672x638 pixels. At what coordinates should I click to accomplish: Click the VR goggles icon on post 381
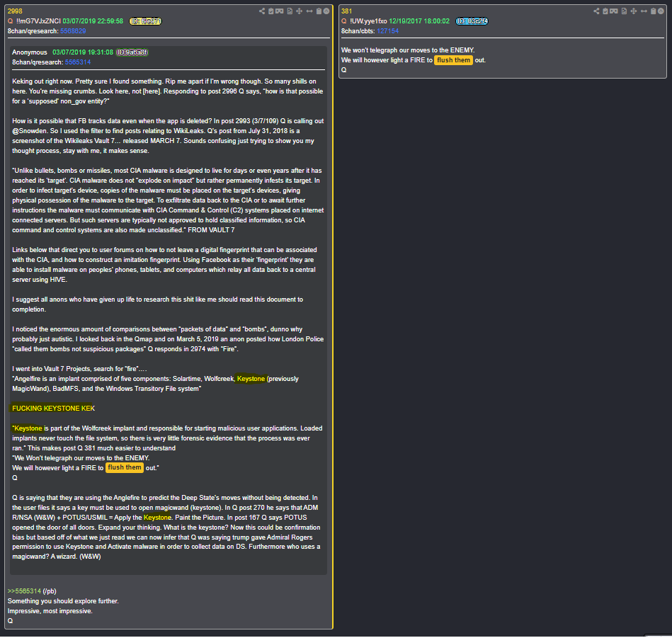614,11
